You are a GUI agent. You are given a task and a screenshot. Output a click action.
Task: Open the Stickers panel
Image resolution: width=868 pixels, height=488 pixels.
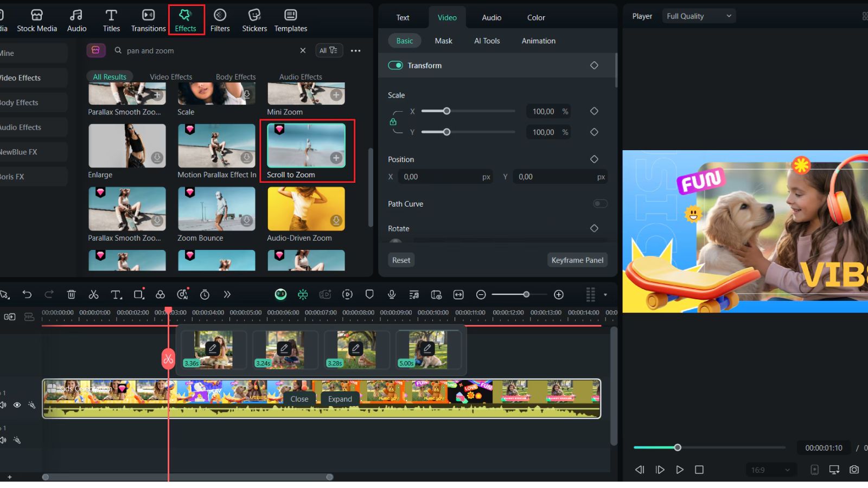254,20
